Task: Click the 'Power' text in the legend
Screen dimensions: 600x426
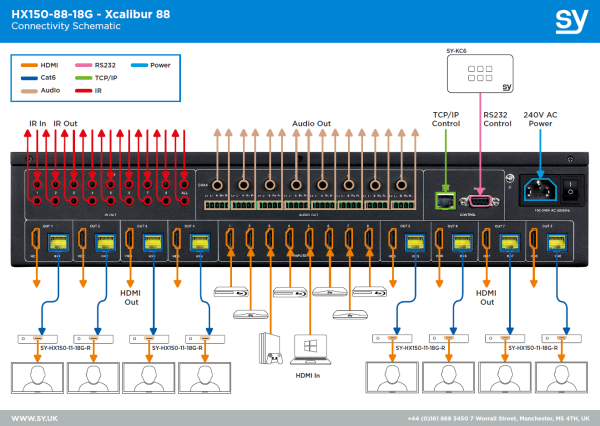Action: 160,65
